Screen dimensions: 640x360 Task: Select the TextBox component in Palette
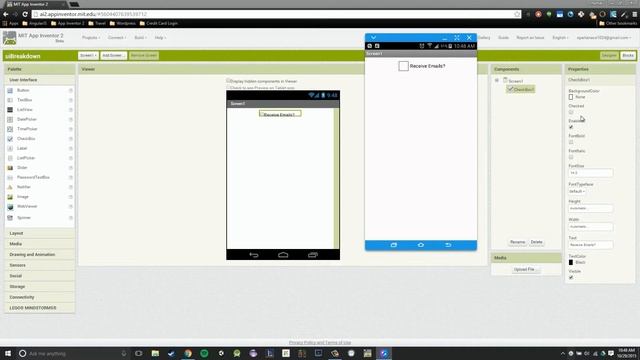(24, 100)
